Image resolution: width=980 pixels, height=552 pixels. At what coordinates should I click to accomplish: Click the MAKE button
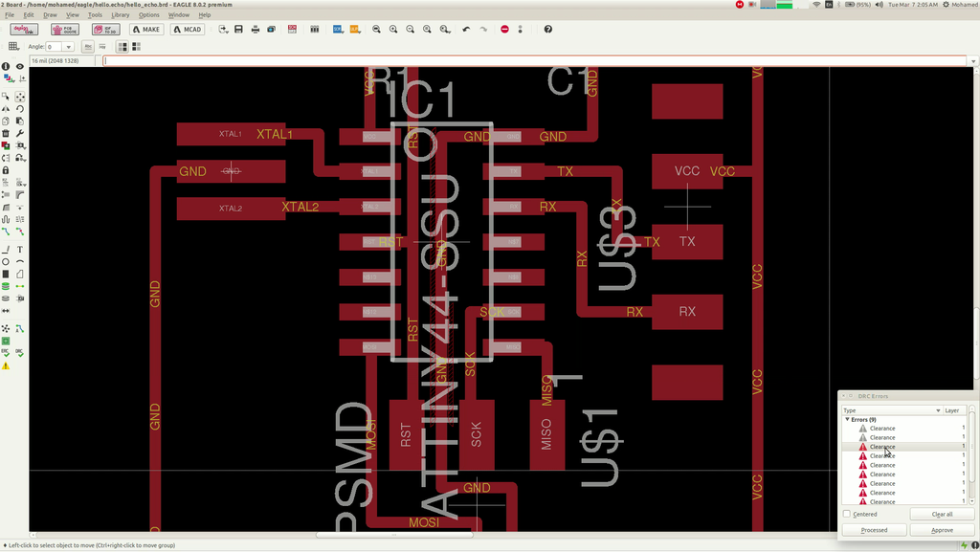pyautogui.click(x=146, y=30)
